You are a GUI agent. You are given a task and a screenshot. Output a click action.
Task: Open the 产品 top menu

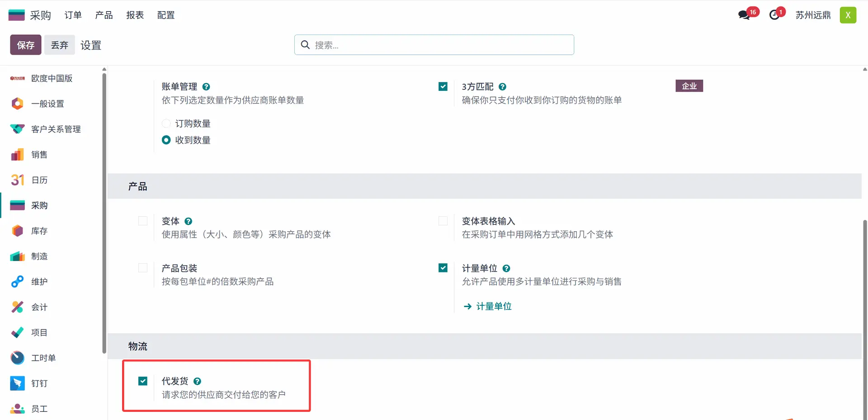point(104,15)
